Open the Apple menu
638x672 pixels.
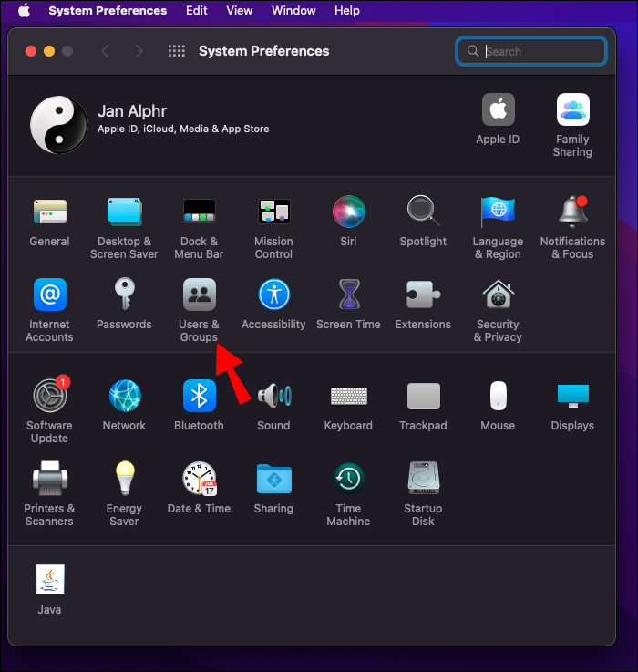(24, 10)
